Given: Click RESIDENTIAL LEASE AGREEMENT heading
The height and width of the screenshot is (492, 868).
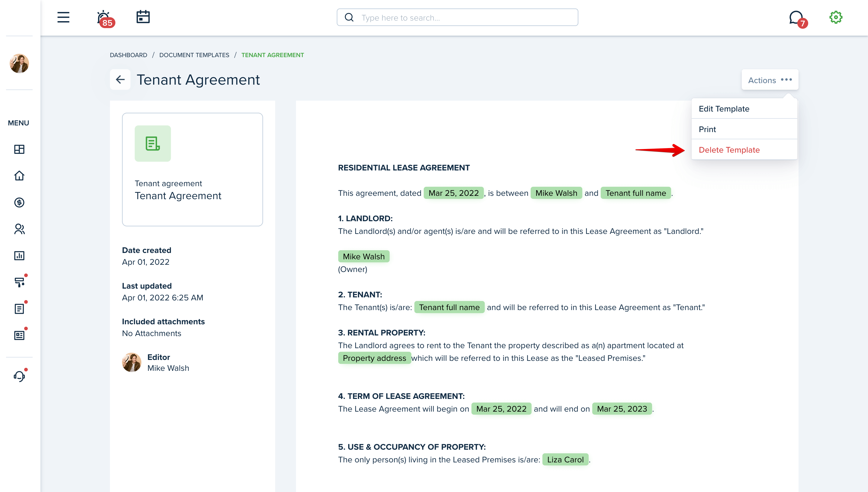Looking at the screenshot, I should click(404, 168).
